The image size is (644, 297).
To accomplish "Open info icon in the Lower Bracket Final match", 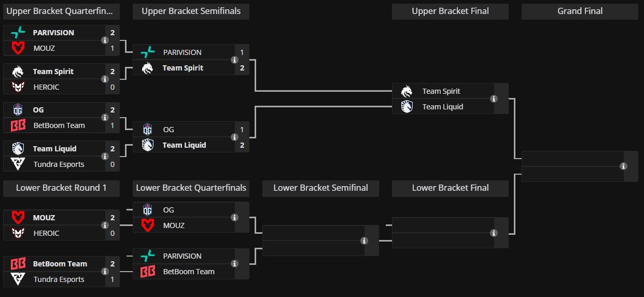I will pyautogui.click(x=494, y=233).
